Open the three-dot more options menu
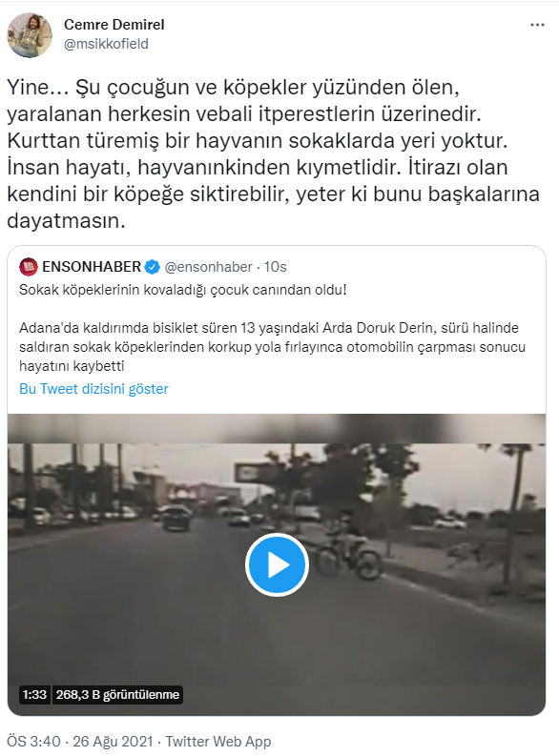Image resolution: width=559 pixels, height=756 pixels. click(537, 25)
